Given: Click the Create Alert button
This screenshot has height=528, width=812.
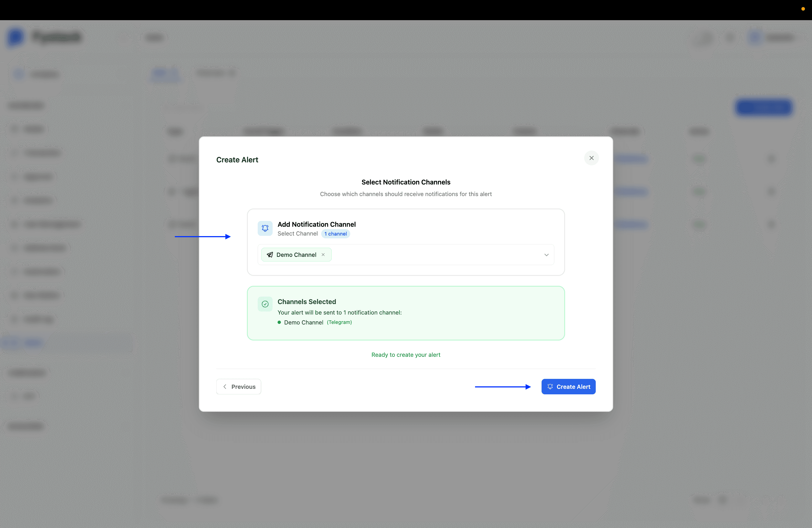Looking at the screenshot, I should pos(568,386).
